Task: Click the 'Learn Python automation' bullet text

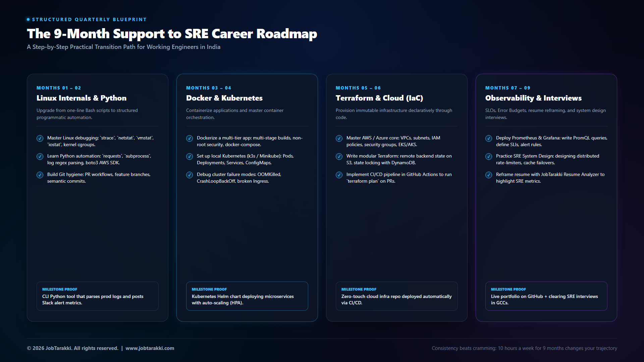Action: (x=99, y=159)
